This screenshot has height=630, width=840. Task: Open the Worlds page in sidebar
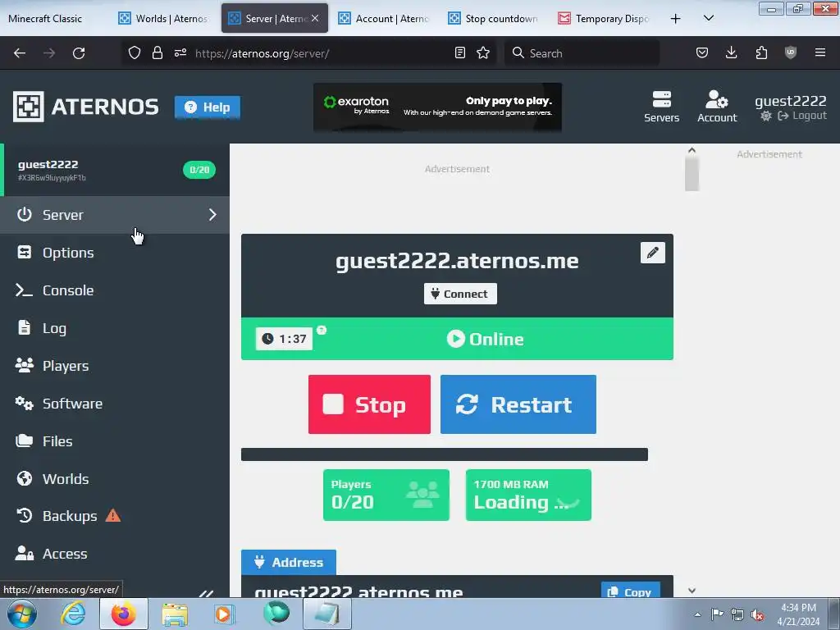pyautogui.click(x=115, y=479)
